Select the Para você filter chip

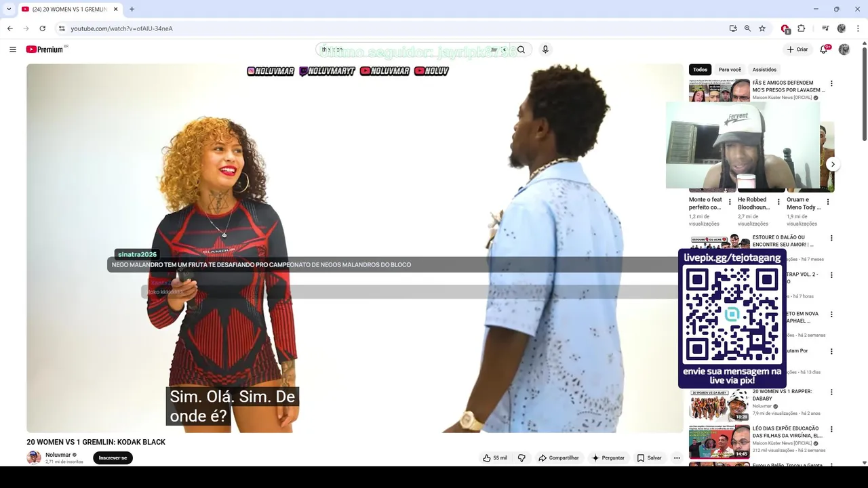tap(730, 70)
